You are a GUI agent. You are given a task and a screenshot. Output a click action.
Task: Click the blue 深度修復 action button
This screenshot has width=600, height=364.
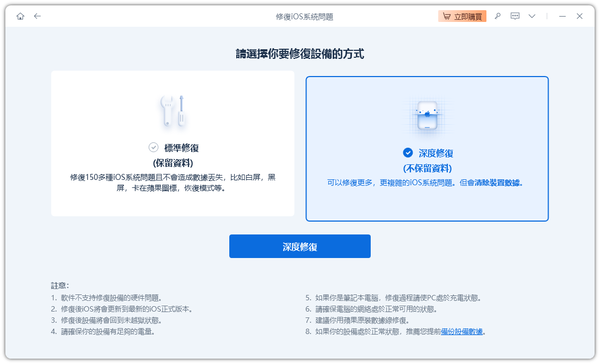click(299, 246)
